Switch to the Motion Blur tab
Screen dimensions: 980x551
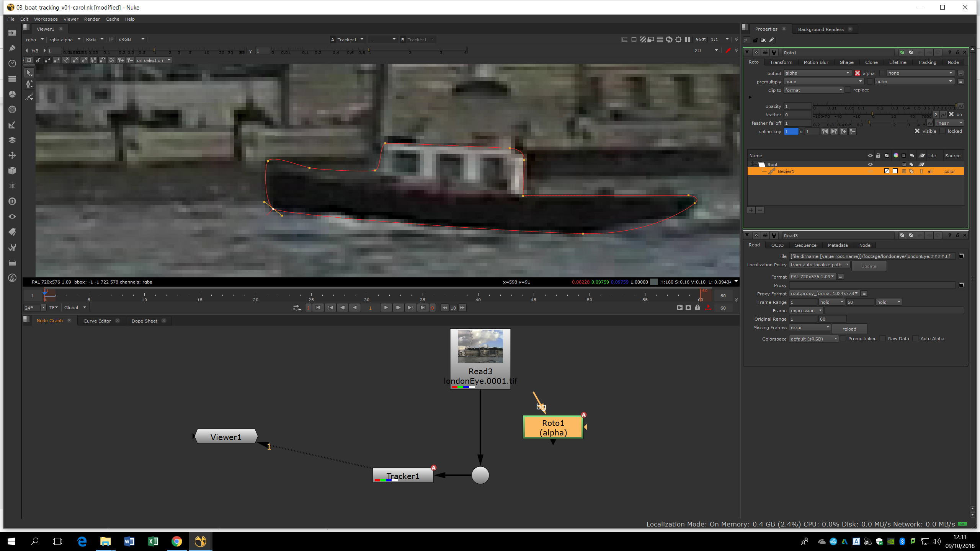[x=816, y=62]
